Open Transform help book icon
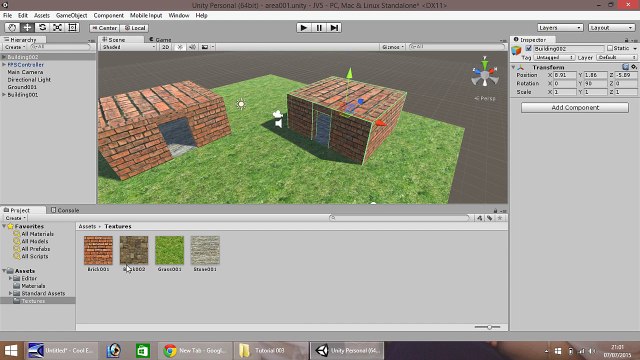 click(x=626, y=67)
